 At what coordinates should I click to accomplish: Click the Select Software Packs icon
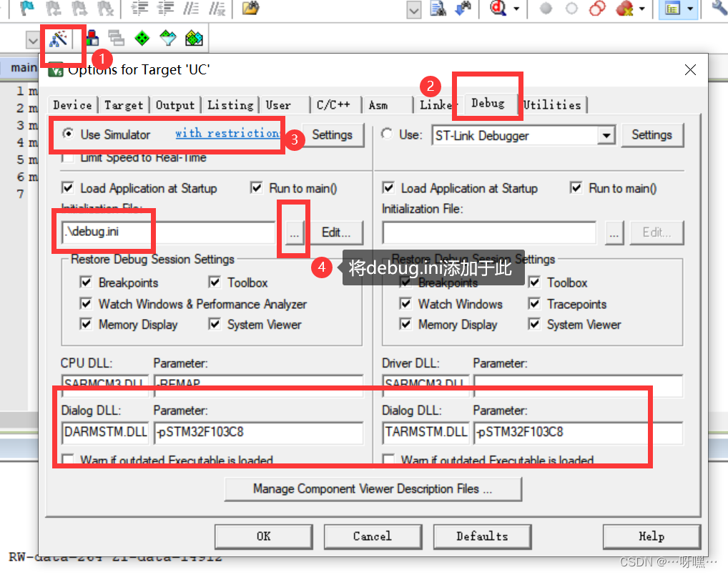(168, 38)
